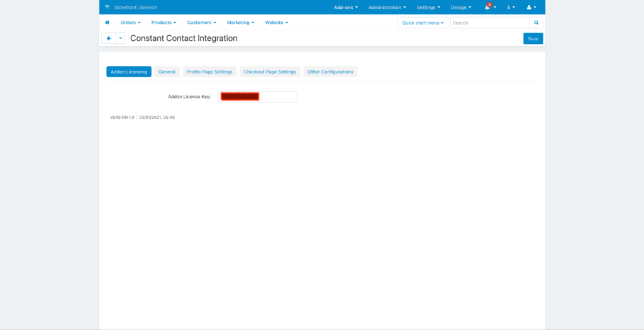Click the Save button
Image resolution: width=644 pixels, height=330 pixels.
point(533,38)
